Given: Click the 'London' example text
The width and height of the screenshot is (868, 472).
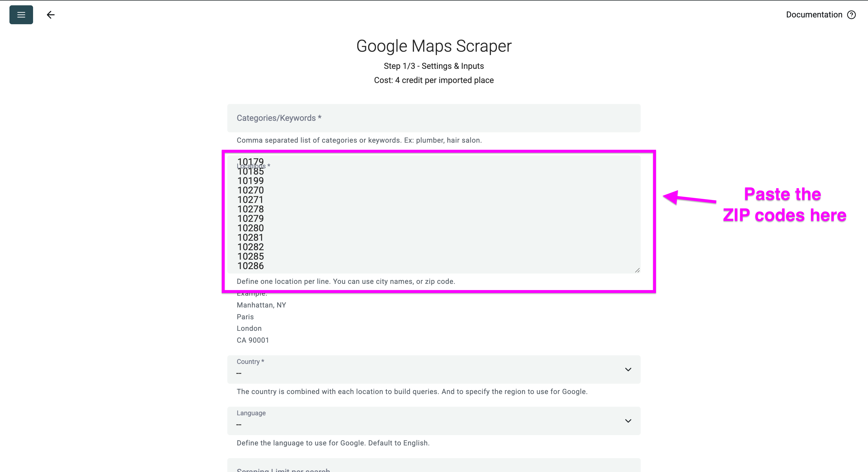Looking at the screenshot, I should [x=249, y=328].
